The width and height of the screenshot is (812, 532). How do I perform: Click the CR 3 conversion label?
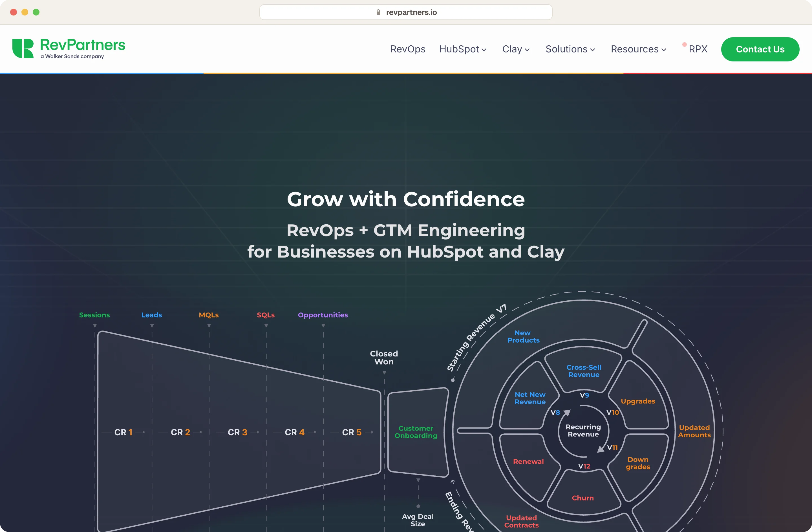click(x=237, y=432)
